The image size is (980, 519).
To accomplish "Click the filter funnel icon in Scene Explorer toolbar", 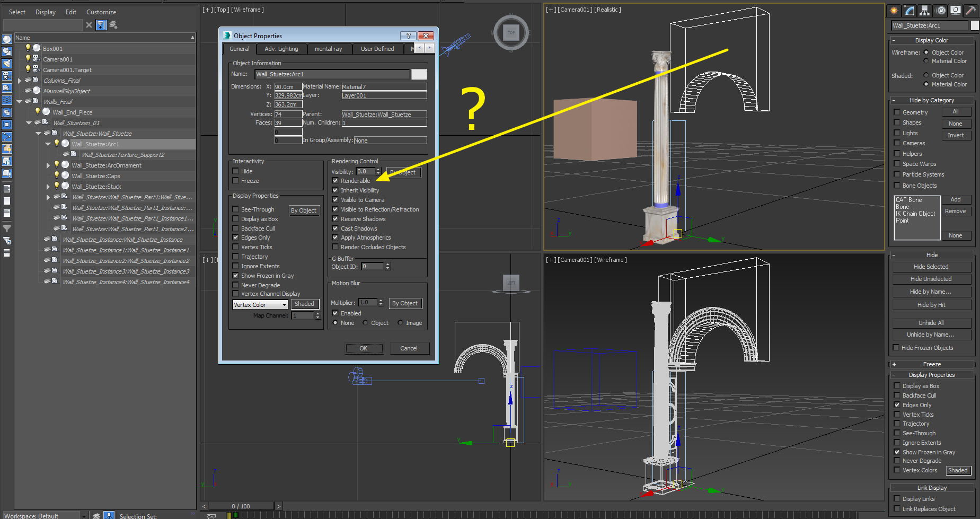I will coord(101,24).
